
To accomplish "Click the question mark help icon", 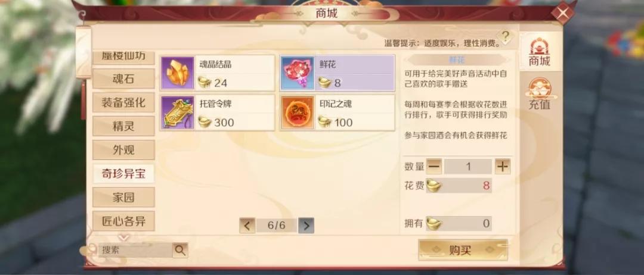I will point(505,36).
